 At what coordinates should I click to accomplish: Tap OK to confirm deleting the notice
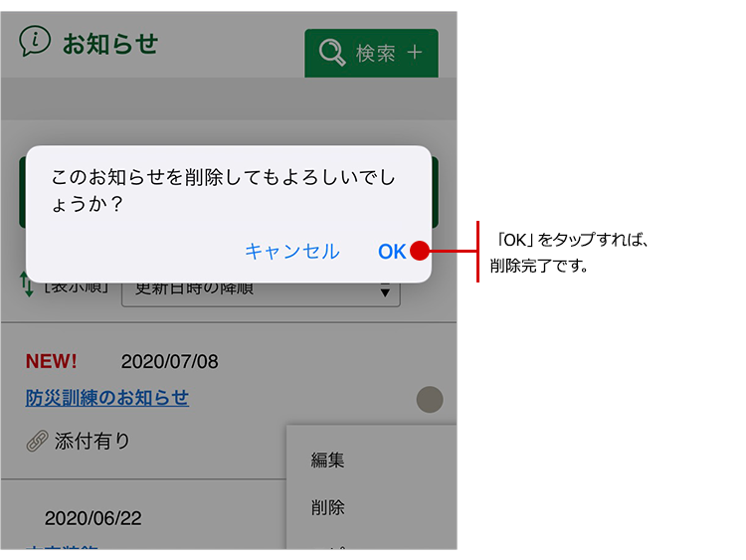point(391,252)
